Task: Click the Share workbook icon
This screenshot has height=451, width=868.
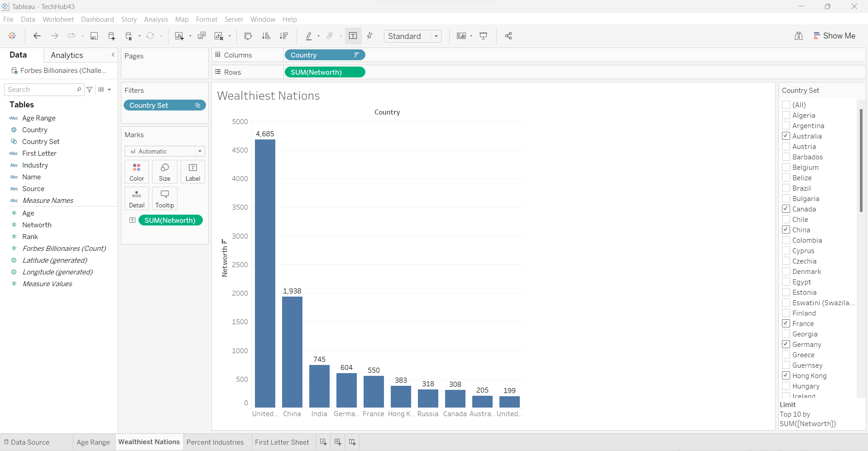Action: click(x=508, y=36)
